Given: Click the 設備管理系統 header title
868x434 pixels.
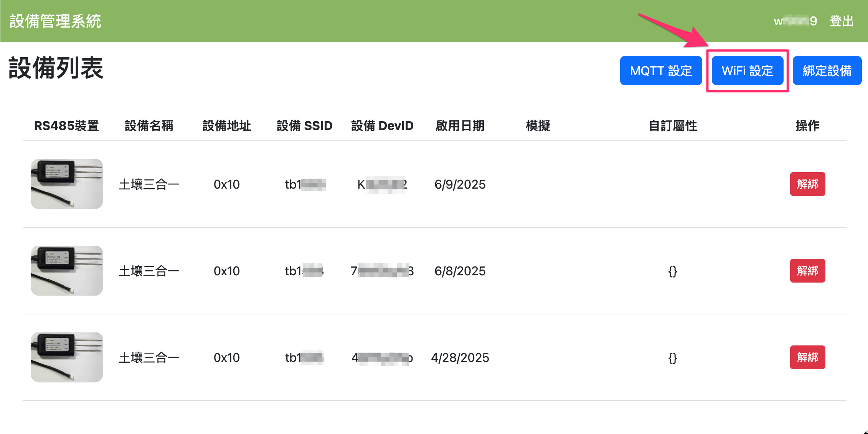Looking at the screenshot, I should pyautogui.click(x=55, y=21).
